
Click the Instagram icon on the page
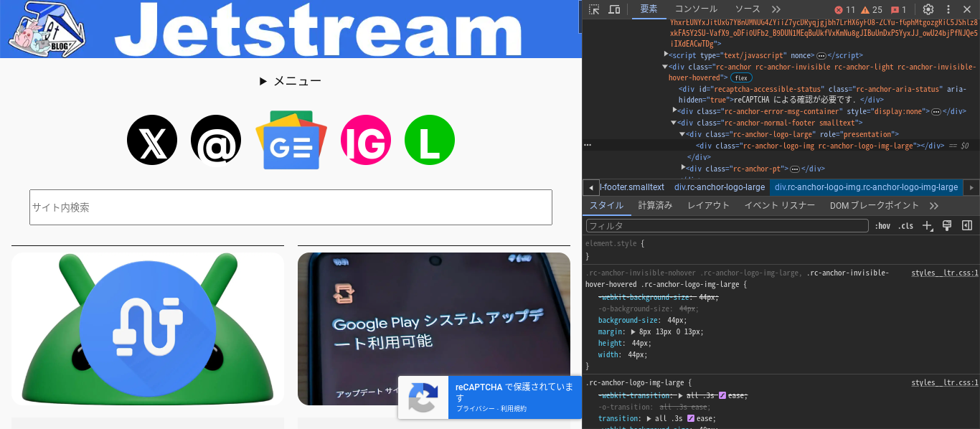pos(366,140)
